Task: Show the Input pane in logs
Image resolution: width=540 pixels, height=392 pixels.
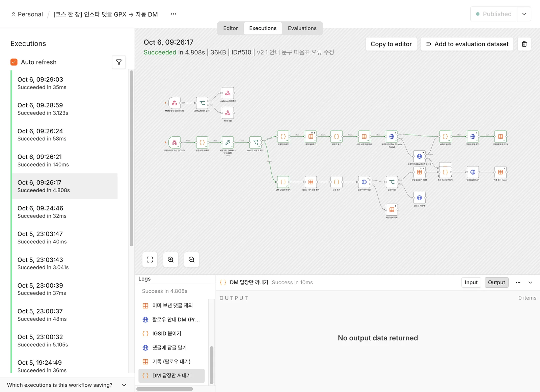Action: click(471, 283)
